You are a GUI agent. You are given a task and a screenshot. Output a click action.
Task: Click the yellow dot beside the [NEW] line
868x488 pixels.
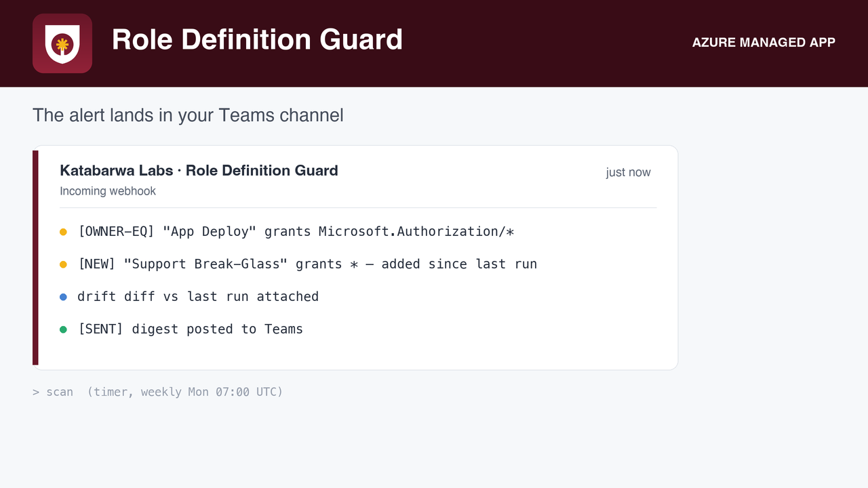[63, 264]
